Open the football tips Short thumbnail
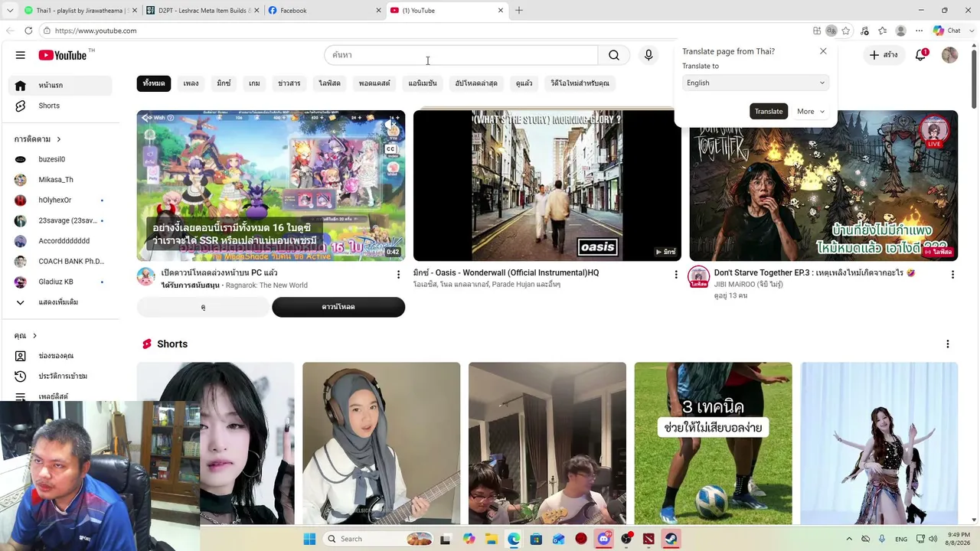The height and width of the screenshot is (551, 980). (713, 443)
